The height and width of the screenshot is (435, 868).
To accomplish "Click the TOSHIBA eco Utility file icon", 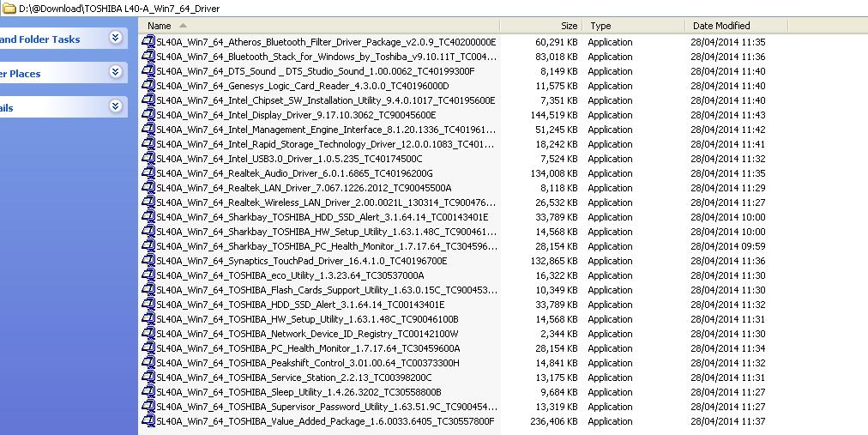I will click(x=148, y=275).
